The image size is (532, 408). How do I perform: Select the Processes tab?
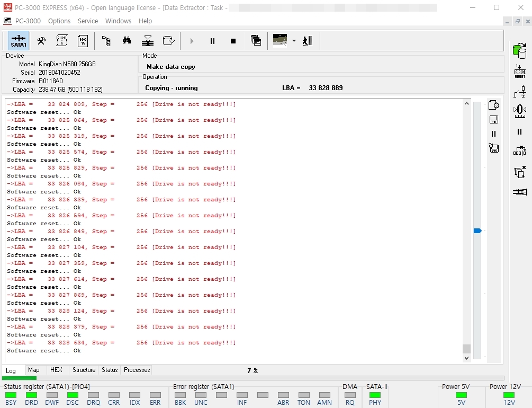[x=137, y=370]
